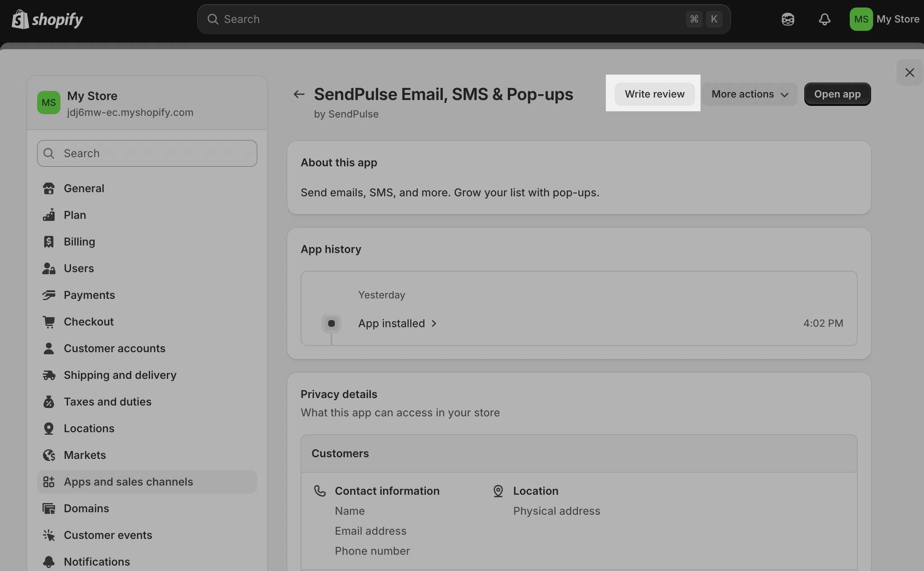Screen dimensions: 924x571
Task: Click the Plan icon in sidebar
Action: pos(49,215)
